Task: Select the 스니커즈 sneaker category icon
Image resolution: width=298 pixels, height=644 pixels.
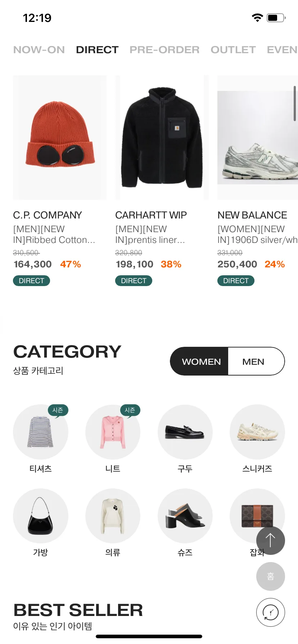Action: point(257,432)
